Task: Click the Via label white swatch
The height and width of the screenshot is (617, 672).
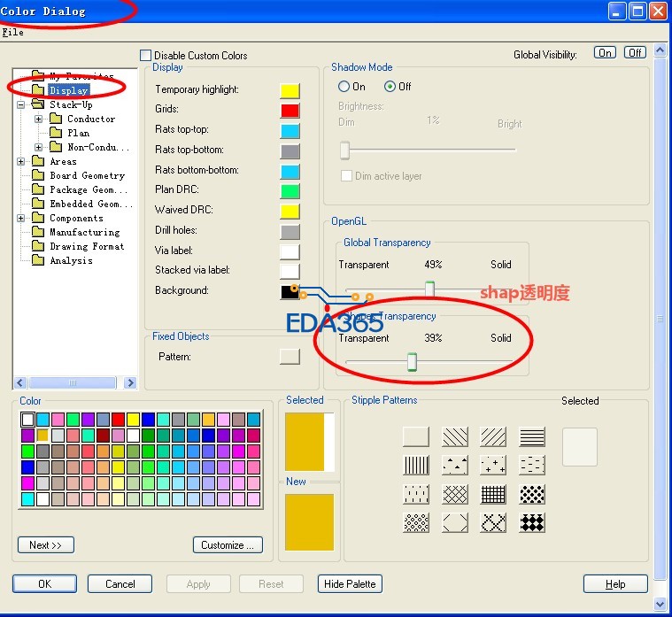Action: click(x=290, y=252)
